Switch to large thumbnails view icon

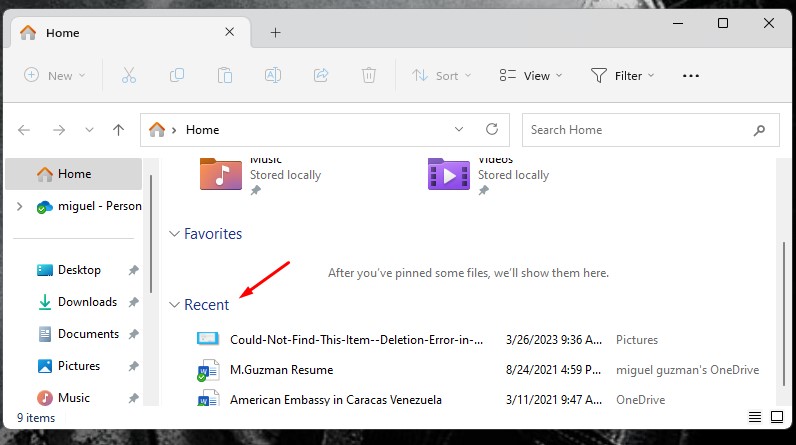click(x=777, y=417)
